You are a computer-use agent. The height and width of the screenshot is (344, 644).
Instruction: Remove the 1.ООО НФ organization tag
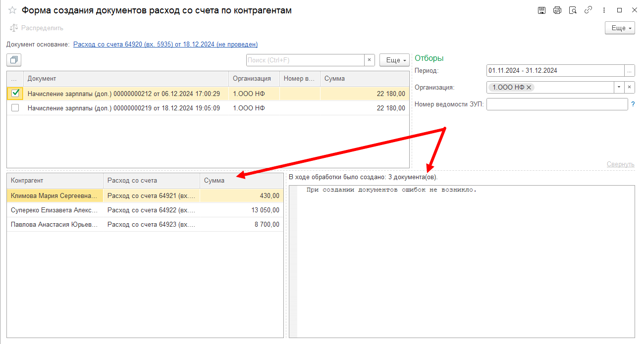[x=529, y=87]
